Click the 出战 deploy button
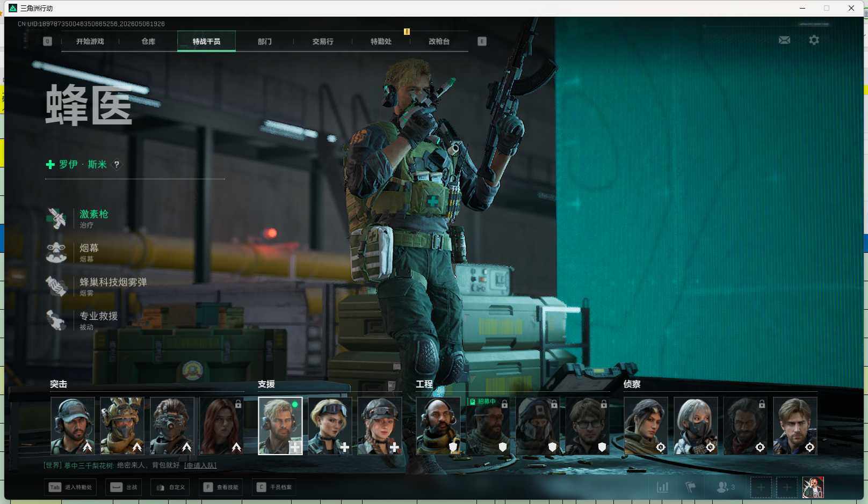Image resolution: width=868 pixels, height=504 pixels. point(124,487)
